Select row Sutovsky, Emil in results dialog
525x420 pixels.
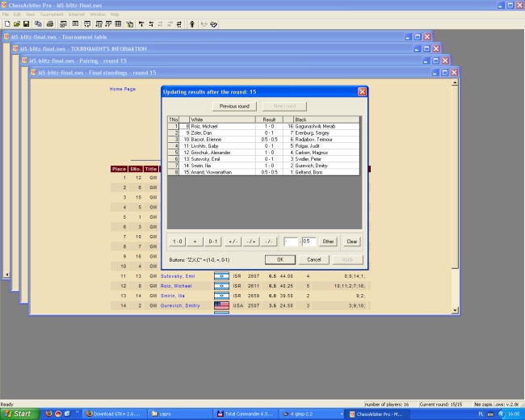click(x=263, y=159)
